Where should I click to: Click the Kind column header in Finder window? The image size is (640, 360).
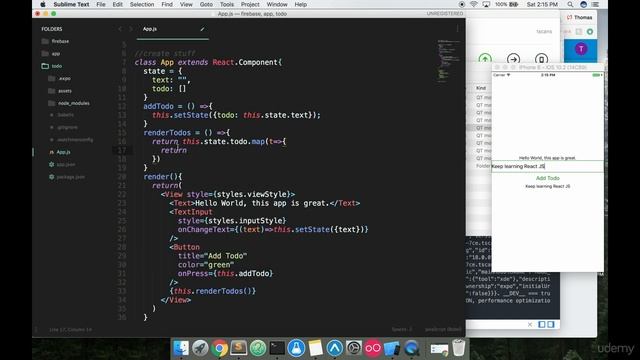point(481,88)
